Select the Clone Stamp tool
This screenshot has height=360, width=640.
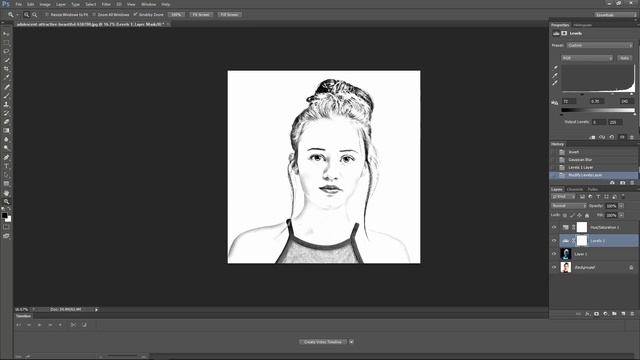pyautogui.click(x=6, y=104)
